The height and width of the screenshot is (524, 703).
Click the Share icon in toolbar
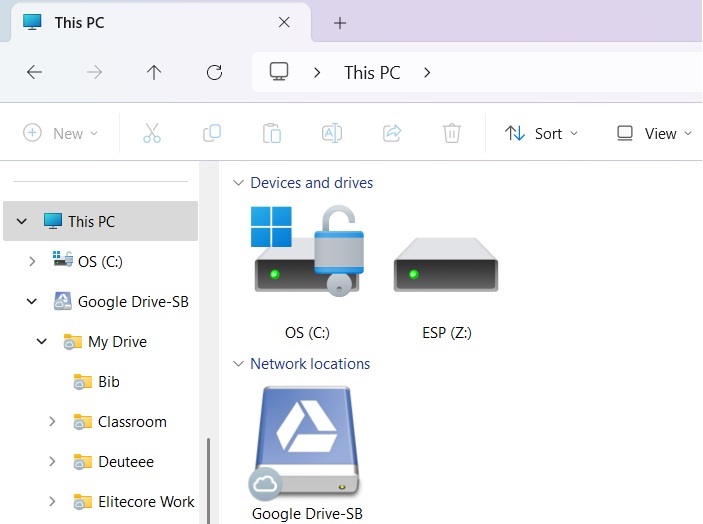point(392,133)
